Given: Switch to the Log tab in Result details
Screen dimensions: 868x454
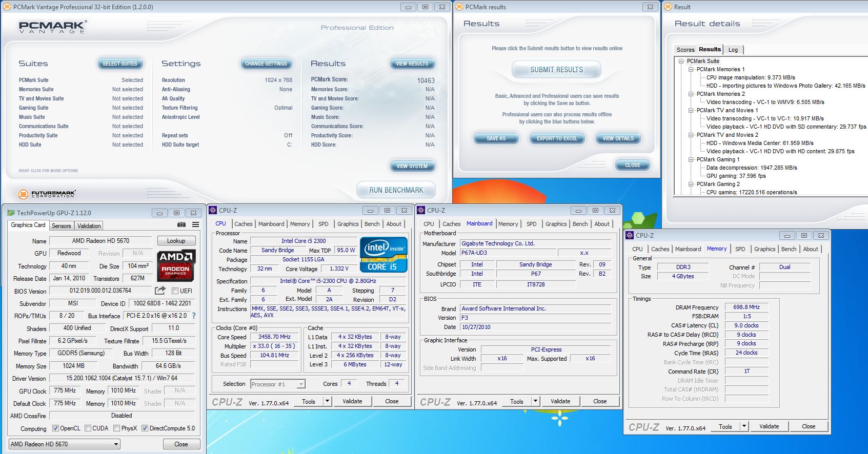Looking at the screenshot, I should [x=733, y=50].
